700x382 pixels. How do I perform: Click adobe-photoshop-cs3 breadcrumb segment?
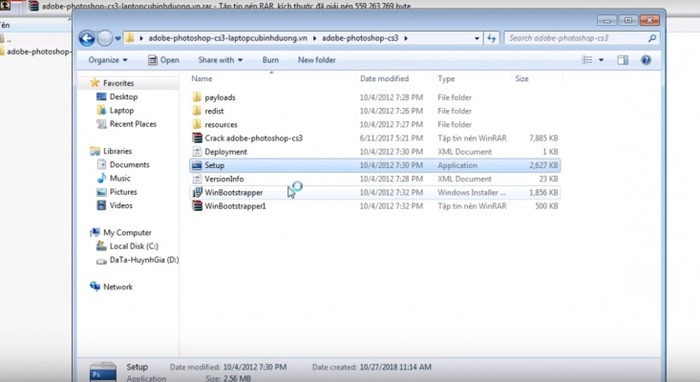(360, 38)
